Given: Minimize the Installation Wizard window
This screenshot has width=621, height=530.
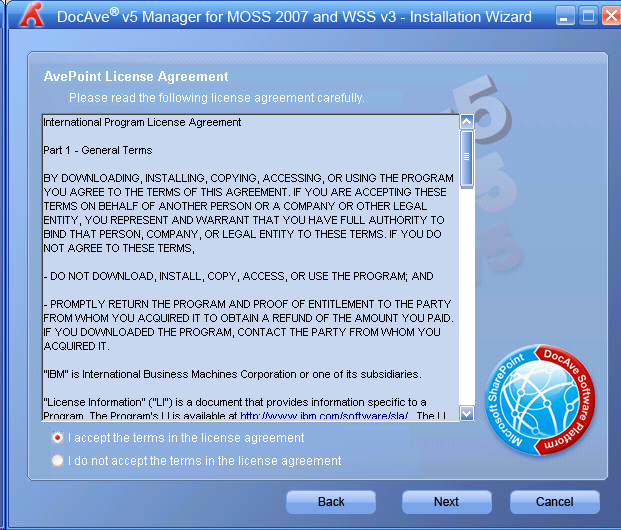Looking at the screenshot, I should pos(566,15).
